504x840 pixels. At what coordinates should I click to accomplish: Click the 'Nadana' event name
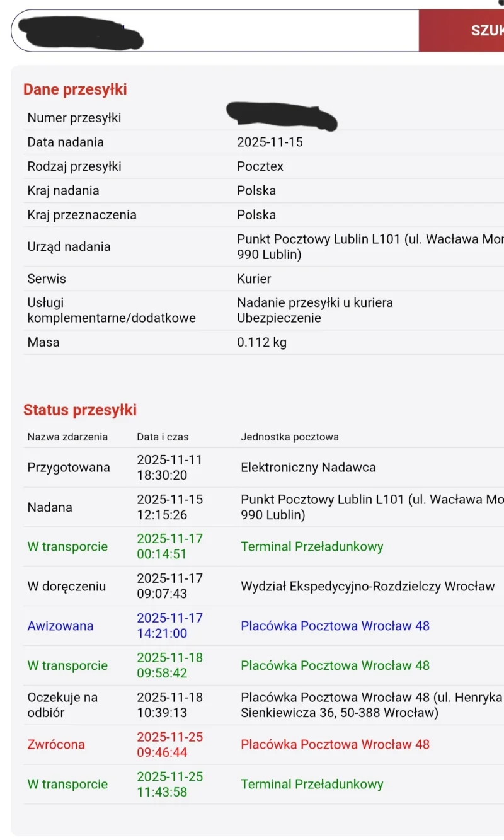tap(50, 507)
